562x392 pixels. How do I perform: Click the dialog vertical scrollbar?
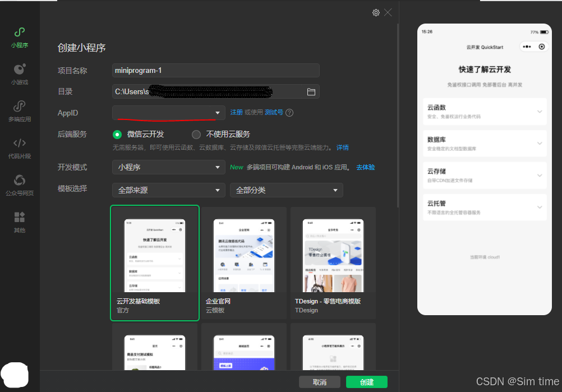(398, 116)
